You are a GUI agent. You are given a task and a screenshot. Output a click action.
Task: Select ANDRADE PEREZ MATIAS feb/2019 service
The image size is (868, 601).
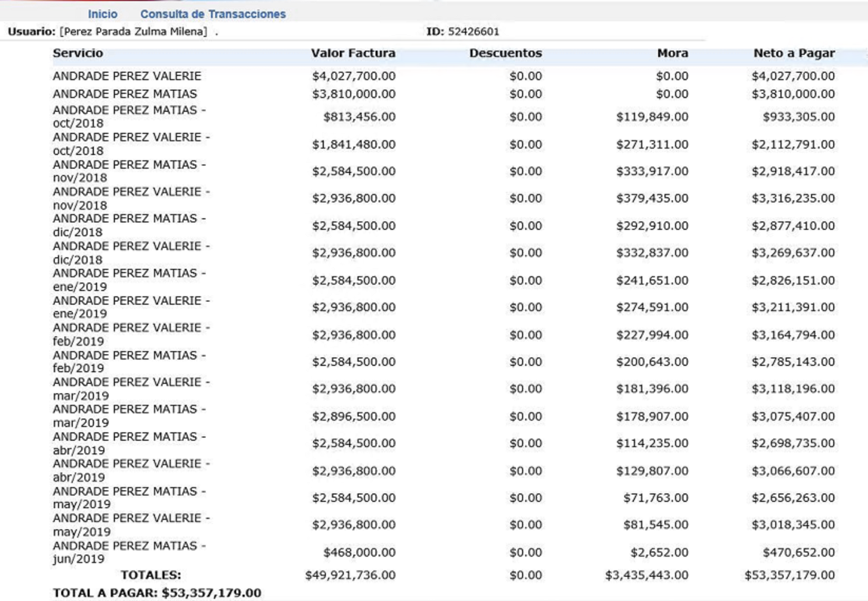[x=129, y=362]
